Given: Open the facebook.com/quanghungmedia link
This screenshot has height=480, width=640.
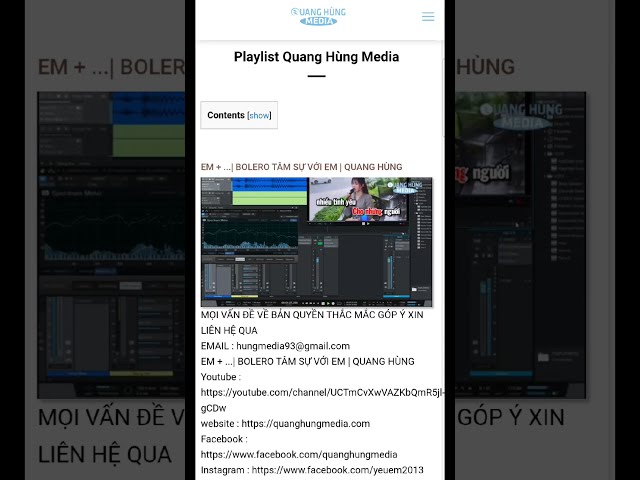Looking at the screenshot, I should tap(299, 455).
